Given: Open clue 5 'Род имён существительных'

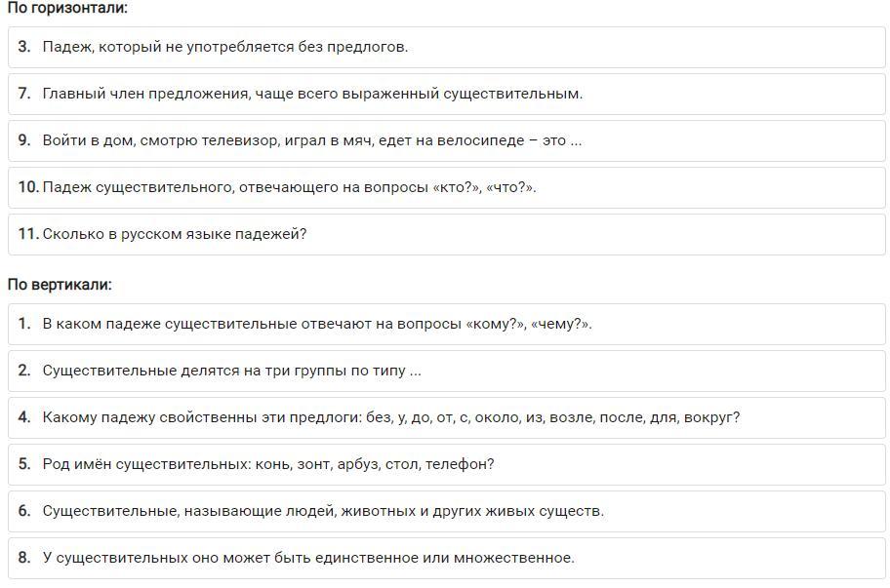Looking at the screenshot, I should 446,464.
